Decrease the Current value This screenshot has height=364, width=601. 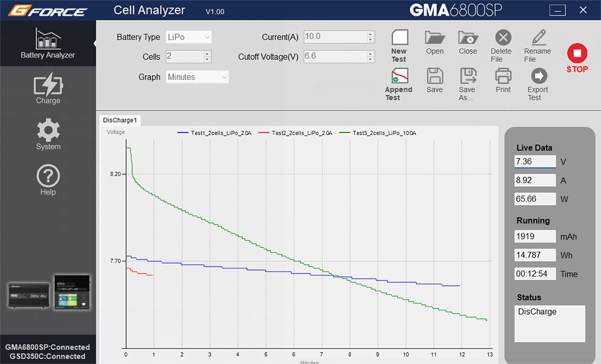click(370, 40)
